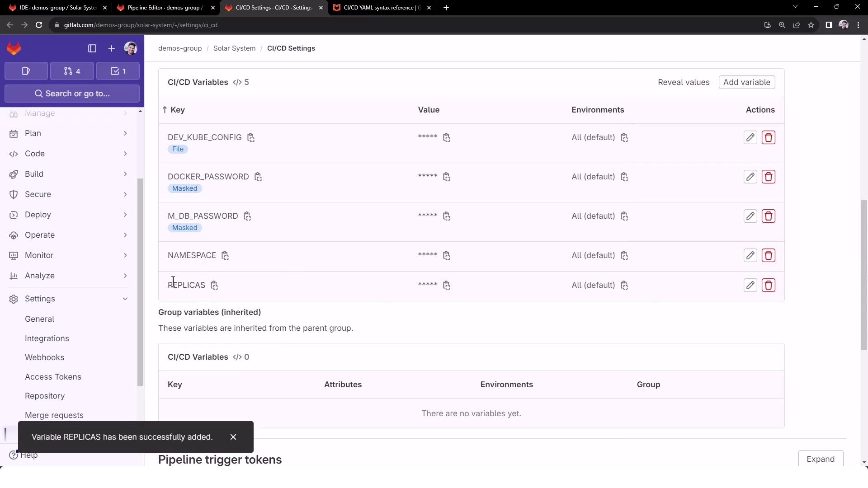This screenshot has width=868, height=488.
Task: Toggle the sidebar collapse icon
Action: 92,48
